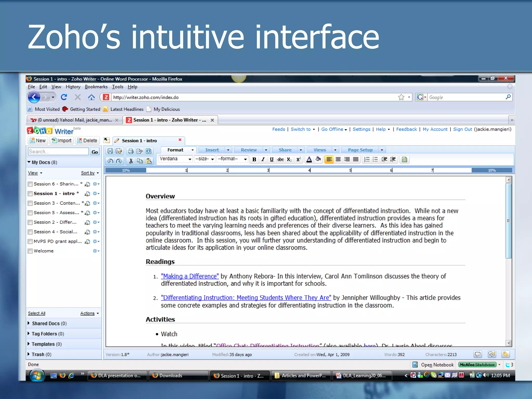
Task: Open the Page Setup tab
Action: pyautogui.click(x=360, y=150)
